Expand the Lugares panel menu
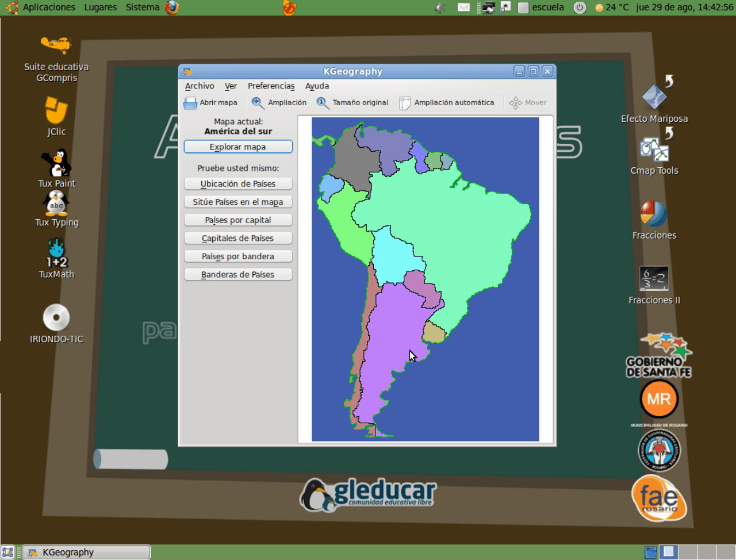 point(100,7)
